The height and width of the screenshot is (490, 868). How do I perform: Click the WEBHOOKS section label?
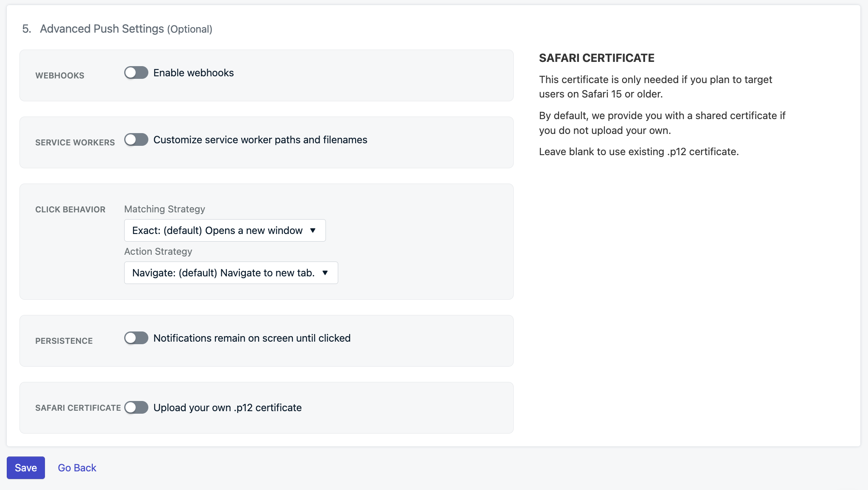point(60,75)
